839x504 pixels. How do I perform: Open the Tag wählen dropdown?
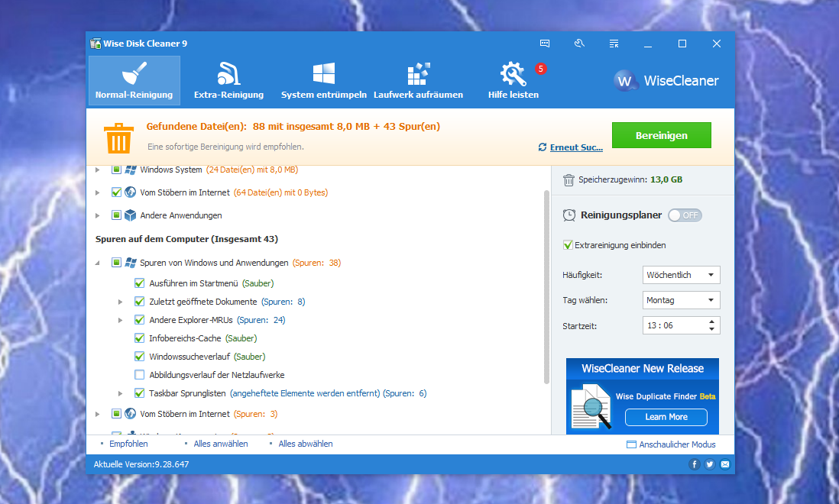681,300
